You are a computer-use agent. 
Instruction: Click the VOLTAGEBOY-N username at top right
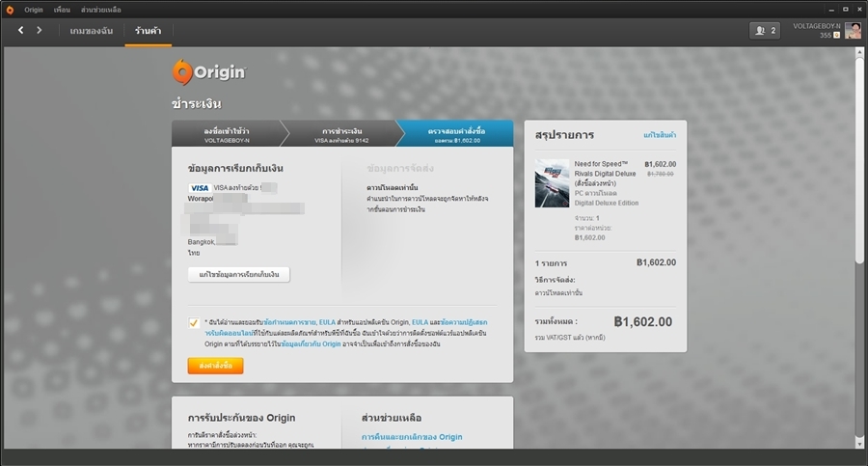(x=816, y=26)
